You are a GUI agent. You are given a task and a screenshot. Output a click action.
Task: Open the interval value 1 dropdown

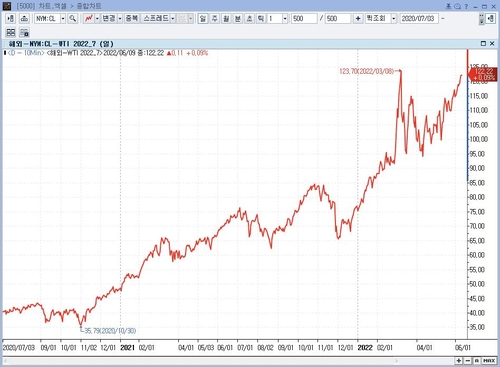click(x=285, y=18)
